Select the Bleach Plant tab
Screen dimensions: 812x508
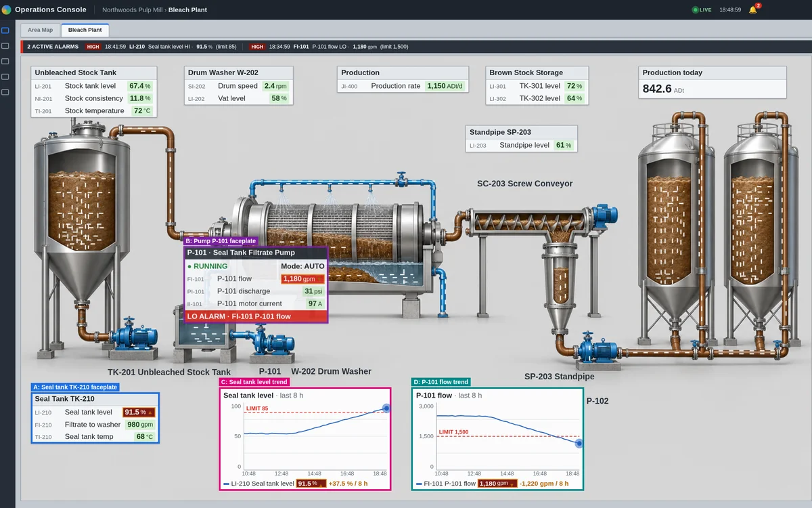point(85,30)
